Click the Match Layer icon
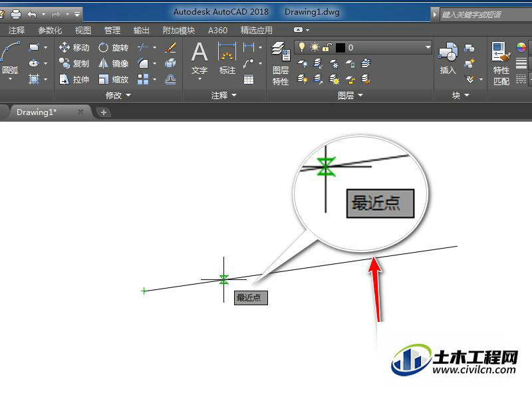Screen dimensions: 532x399 pos(366,79)
